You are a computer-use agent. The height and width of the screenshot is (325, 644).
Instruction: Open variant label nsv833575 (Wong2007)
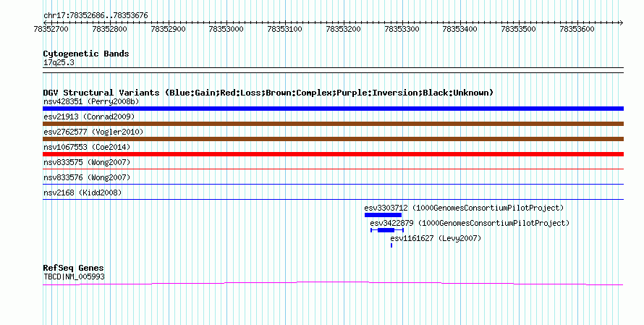point(87,162)
